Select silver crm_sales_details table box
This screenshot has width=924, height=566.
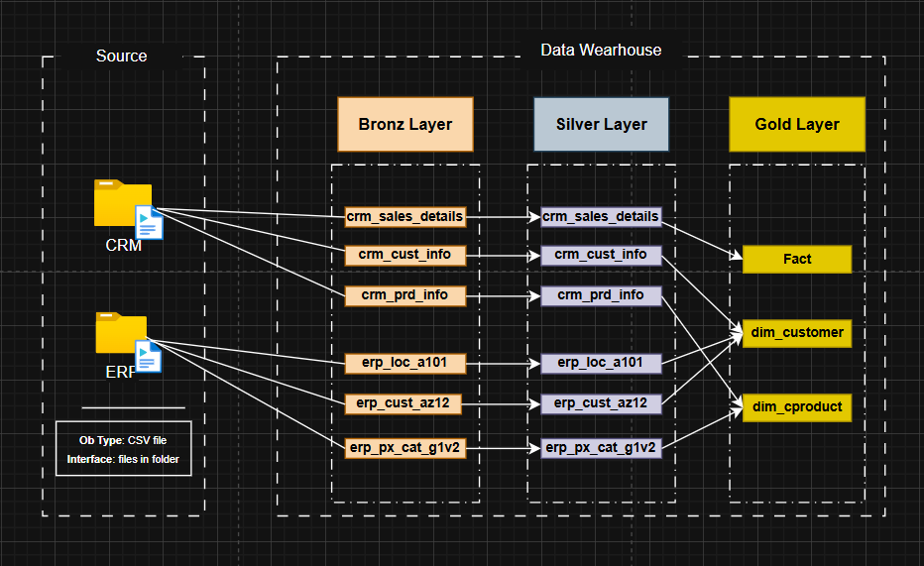(x=601, y=217)
